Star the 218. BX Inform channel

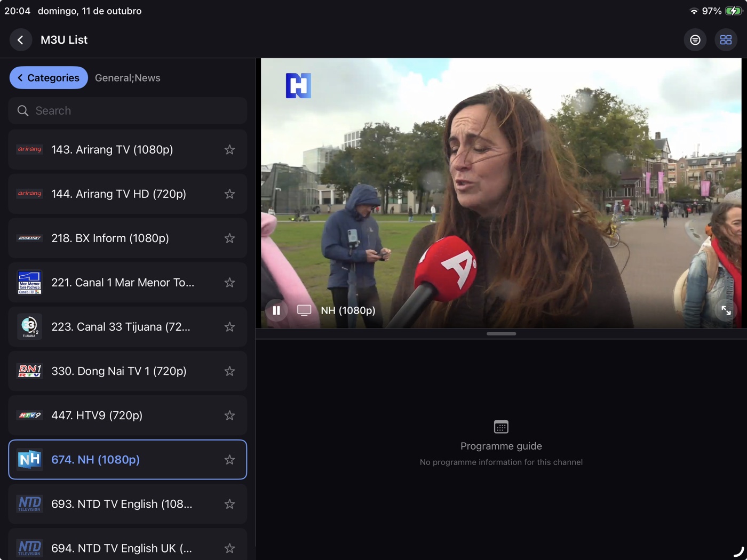[229, 238]
